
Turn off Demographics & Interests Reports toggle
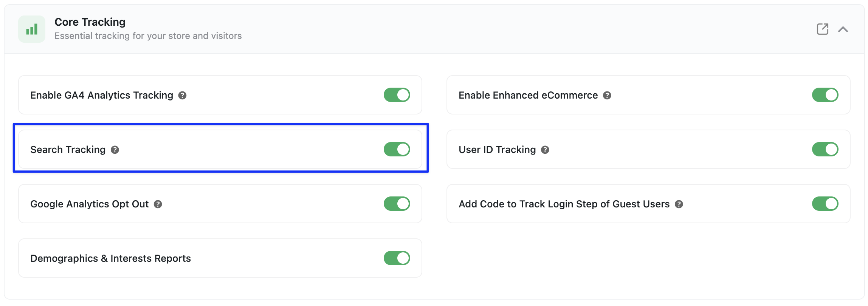point(397,258)
